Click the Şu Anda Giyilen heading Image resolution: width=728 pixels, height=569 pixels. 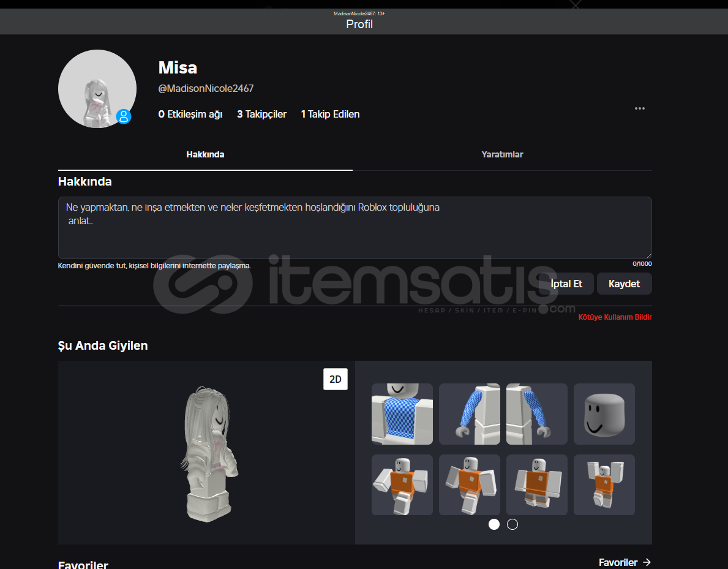click(103, 345)
